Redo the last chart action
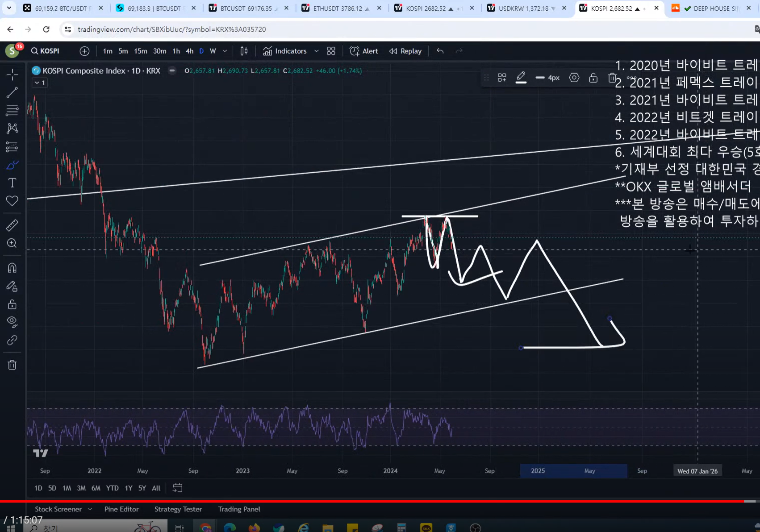This screenshot has height=532, width=760. click(459, 51)
